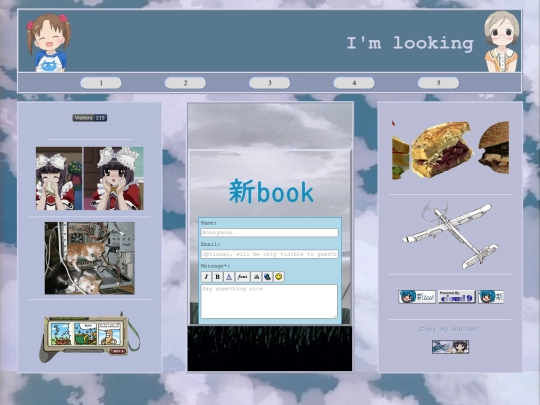Open the maid girls eating sandwiches image
The height and width of the screenshot is (405, 540).
pos(90,178)
